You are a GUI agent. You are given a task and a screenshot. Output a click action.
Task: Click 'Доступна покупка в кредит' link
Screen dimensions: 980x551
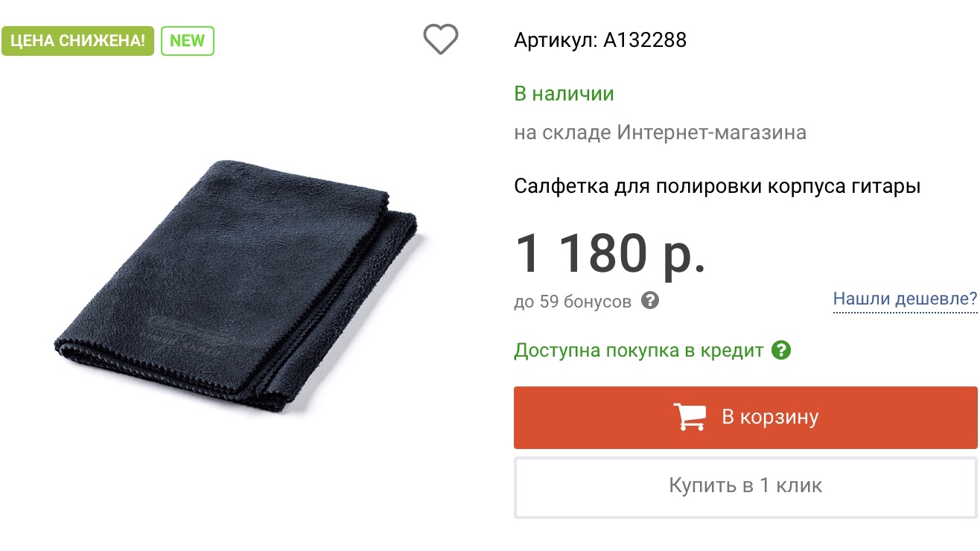(639, 351)
